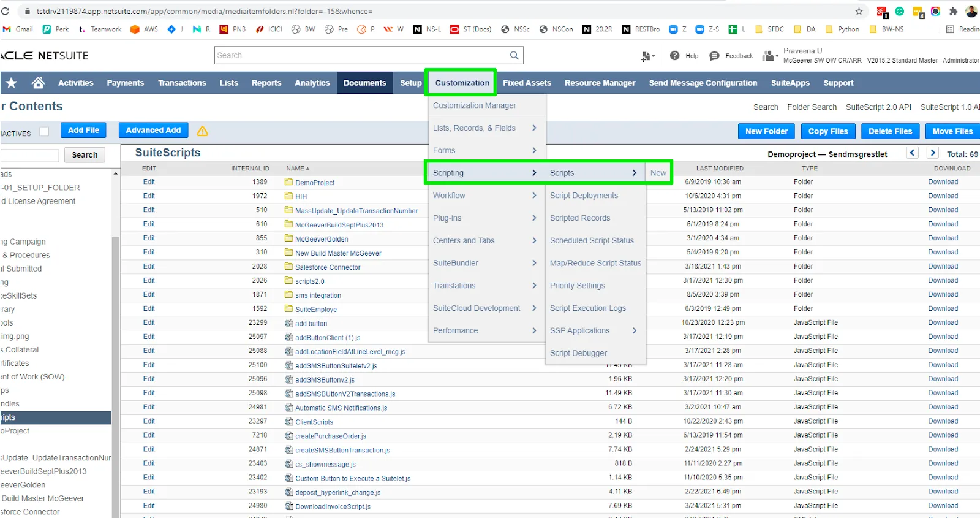Open the Automatic SMS Notifications.js file
The height and width of the screenshot is (518, 980).
pos(341,408)
